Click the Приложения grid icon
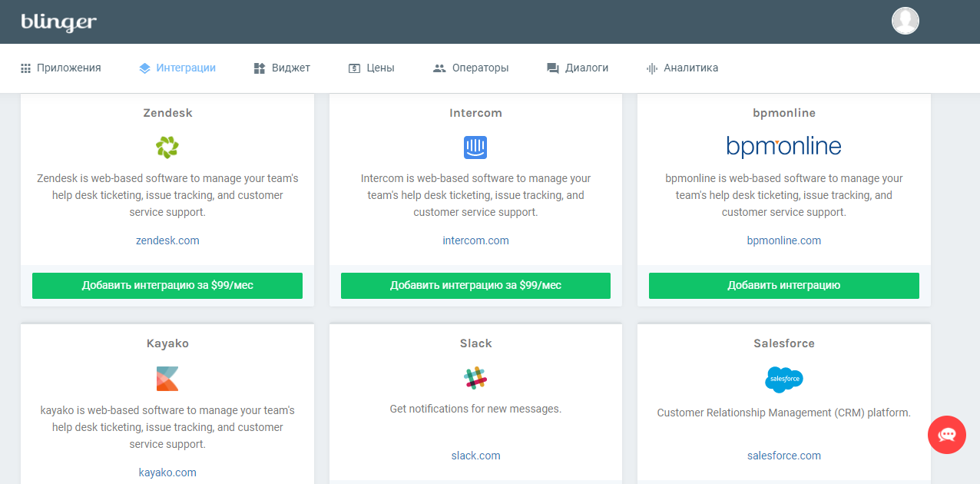Image resolution: width=980 pixels, height=484 pixels. (25, 68)
